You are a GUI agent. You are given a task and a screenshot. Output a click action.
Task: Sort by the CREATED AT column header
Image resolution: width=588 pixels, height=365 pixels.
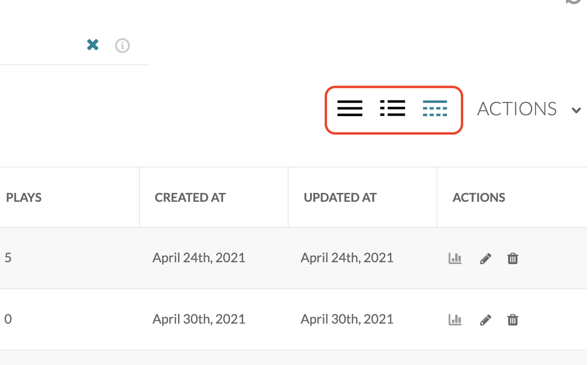point(190,198)
